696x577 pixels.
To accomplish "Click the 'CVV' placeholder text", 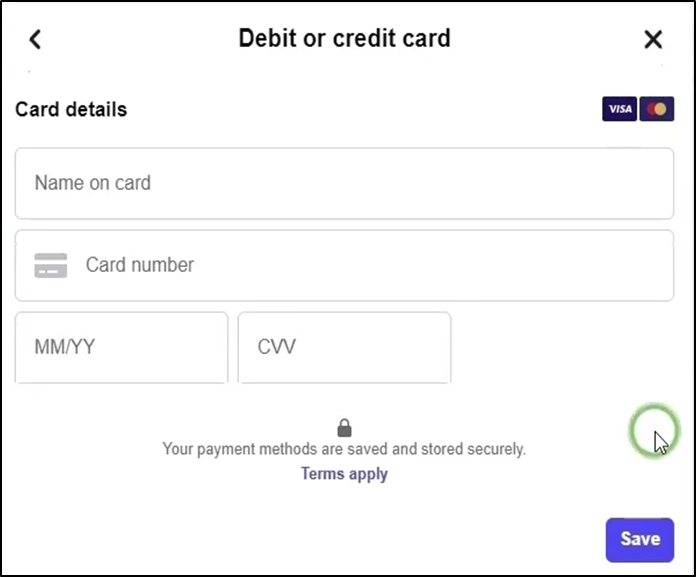I will pyautogui.click(x=277, y=347).
